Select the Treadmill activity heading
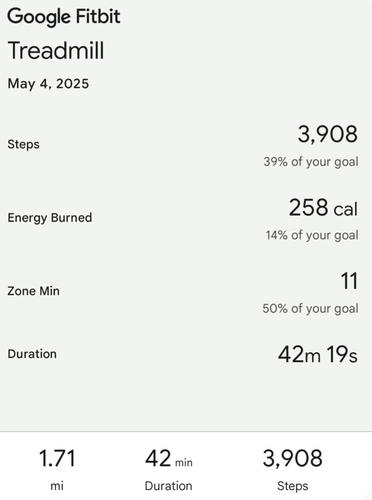This screenshot has height=500, width=372. pyautogui.click(x=56, y=51)
